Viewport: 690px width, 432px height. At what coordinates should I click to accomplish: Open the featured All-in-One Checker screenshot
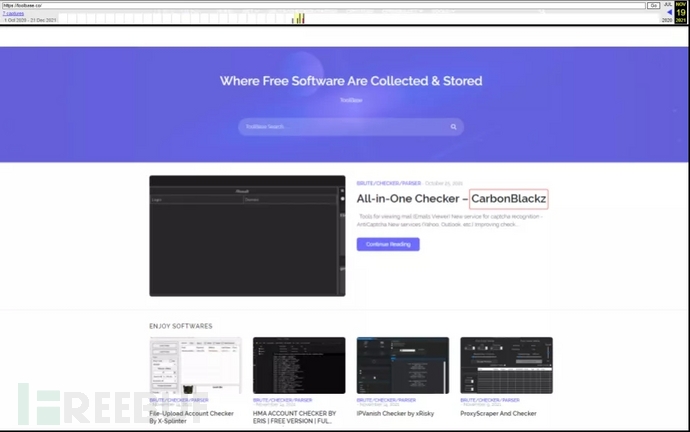point(247,236)
